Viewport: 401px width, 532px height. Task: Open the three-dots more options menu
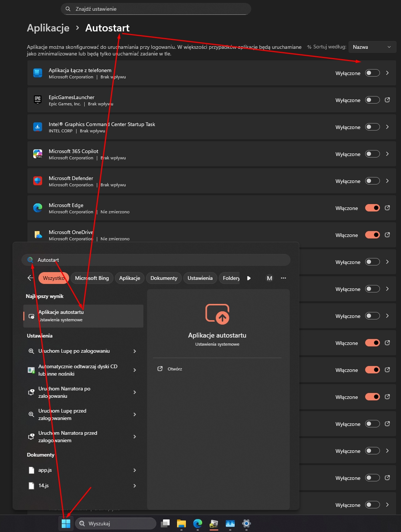(283, 278)
